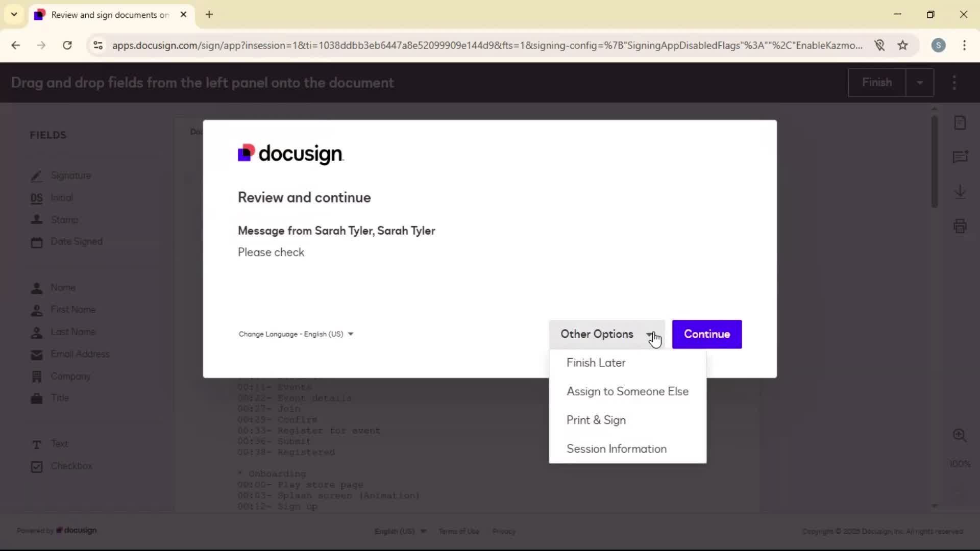
Task: Expand the Finish button dropdown arrow
Action: 920,83
